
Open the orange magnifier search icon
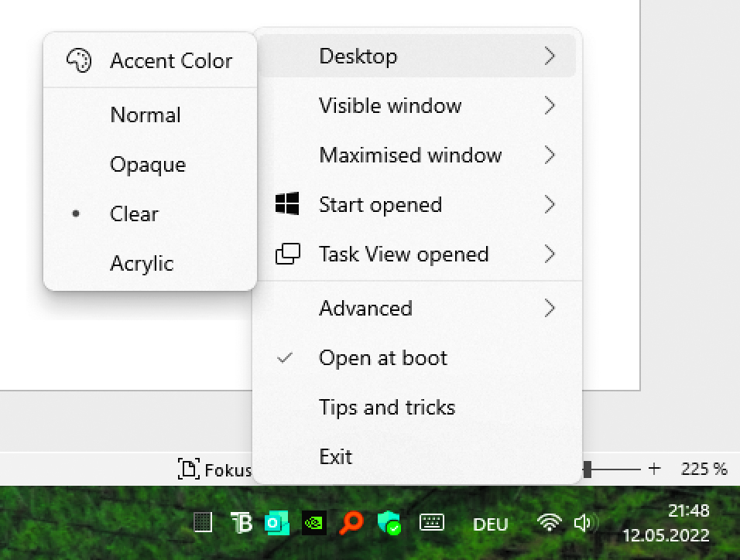tap(351, 523)
